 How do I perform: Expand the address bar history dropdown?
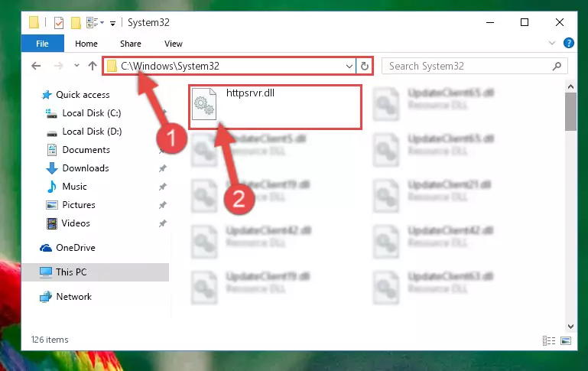point(349,67)
